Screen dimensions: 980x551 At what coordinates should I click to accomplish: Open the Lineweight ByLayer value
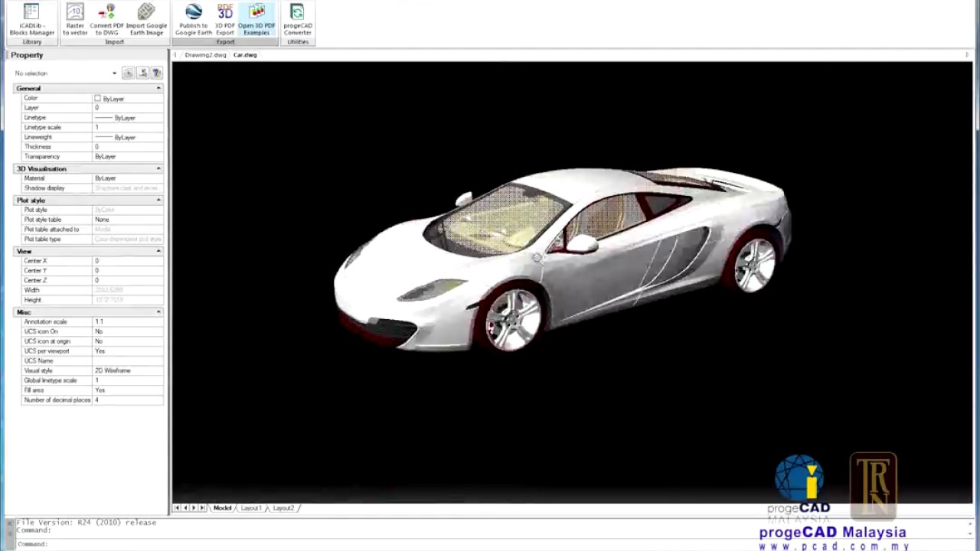tap(128, 137)
